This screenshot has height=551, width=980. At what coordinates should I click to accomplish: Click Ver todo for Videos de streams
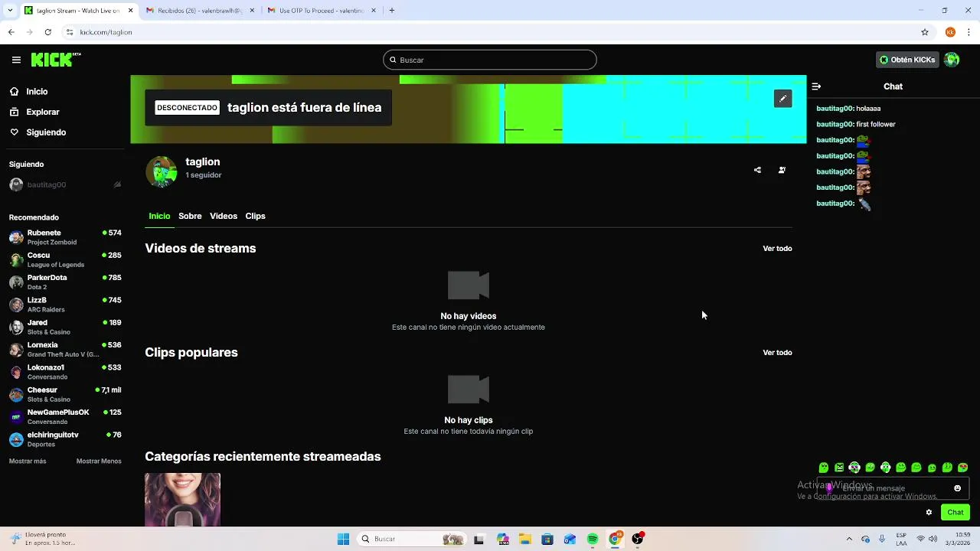[x=777, y=249]
